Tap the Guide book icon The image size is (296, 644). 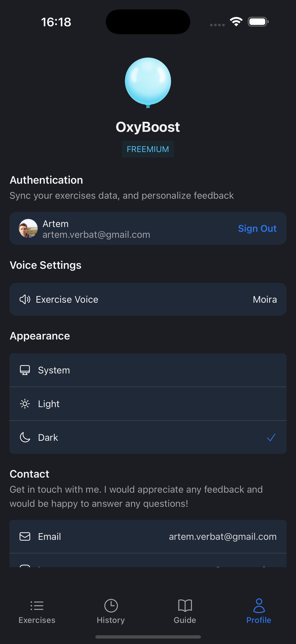click(x=185, y=606)
